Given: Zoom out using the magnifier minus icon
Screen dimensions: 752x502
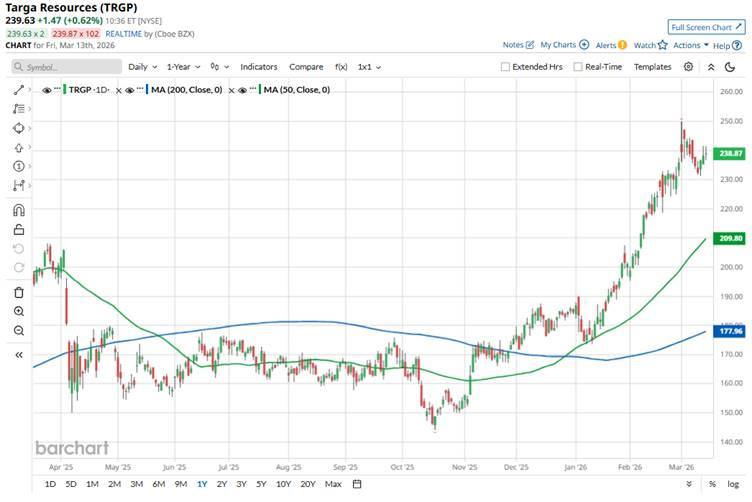Looking at the screenshot, I should (x=19, y=329).
